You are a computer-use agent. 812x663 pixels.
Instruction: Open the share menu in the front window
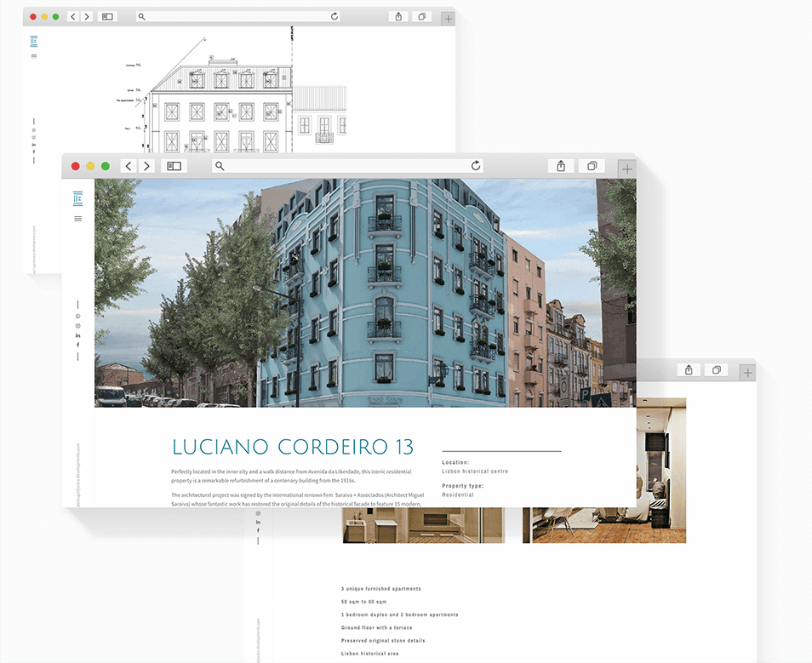tap(562, 166)
